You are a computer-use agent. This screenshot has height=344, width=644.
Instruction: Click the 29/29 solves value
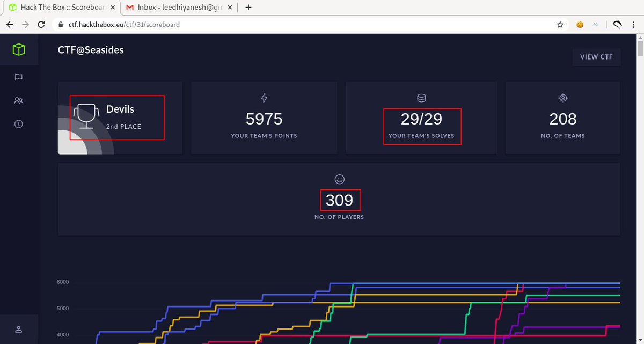point(421,119)
